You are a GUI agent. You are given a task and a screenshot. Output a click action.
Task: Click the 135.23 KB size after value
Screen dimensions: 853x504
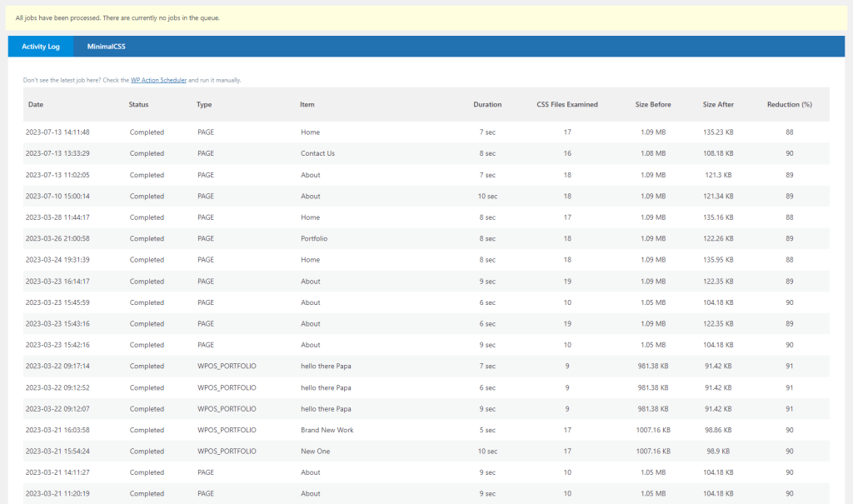click(718, 132)
